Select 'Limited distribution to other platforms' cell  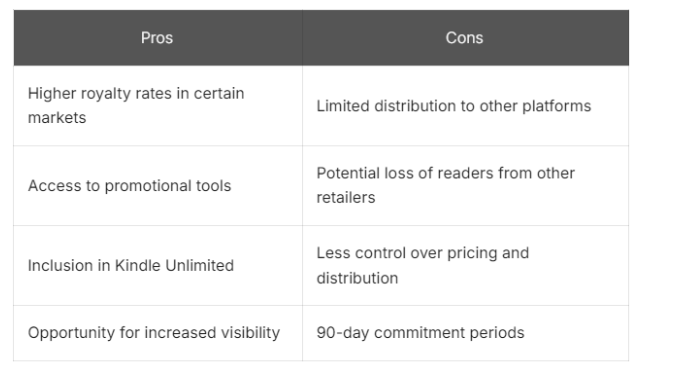click(465, 106)
